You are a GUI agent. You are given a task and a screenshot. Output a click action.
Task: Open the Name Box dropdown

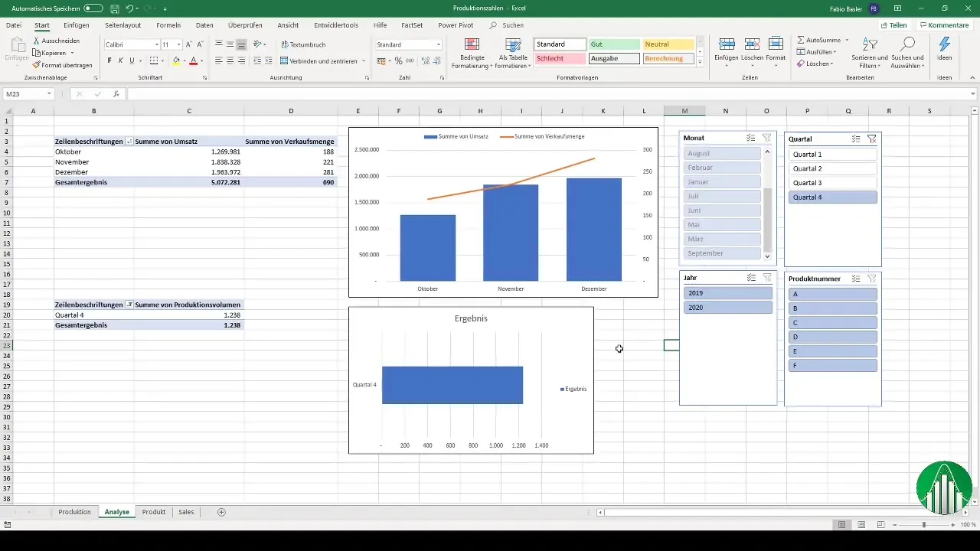[49, 94]
